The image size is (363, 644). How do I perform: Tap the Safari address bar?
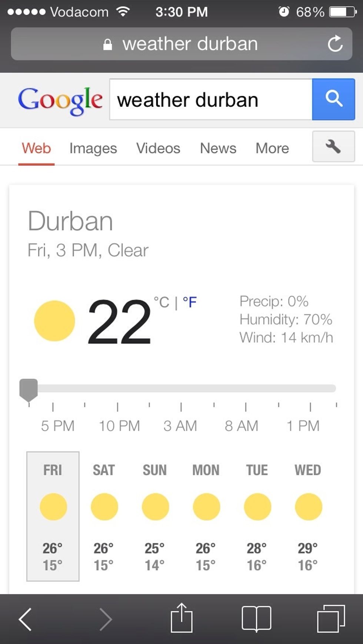point(181,44)
